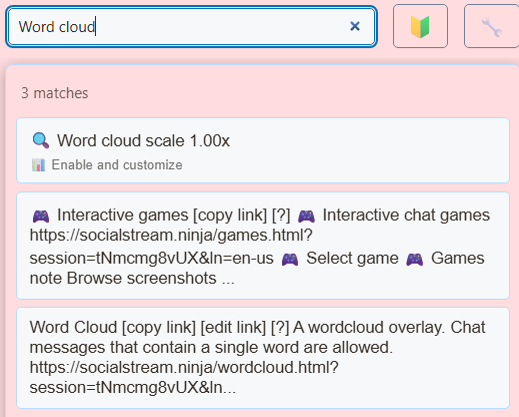Click the magnifier icon in Word cloud scale result
Image resolution: width=519 pixels, height=417 pixels.
point(41,140)
